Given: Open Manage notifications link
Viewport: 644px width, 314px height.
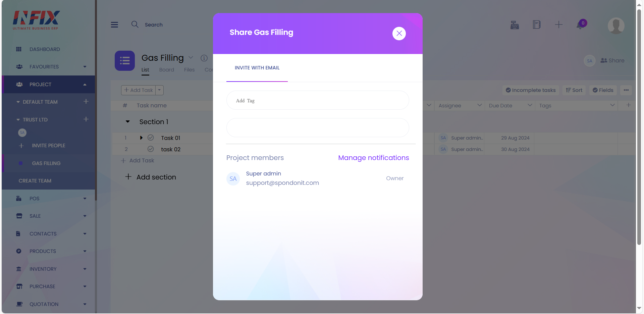Looking at the screenshot, I should [374, 158].
